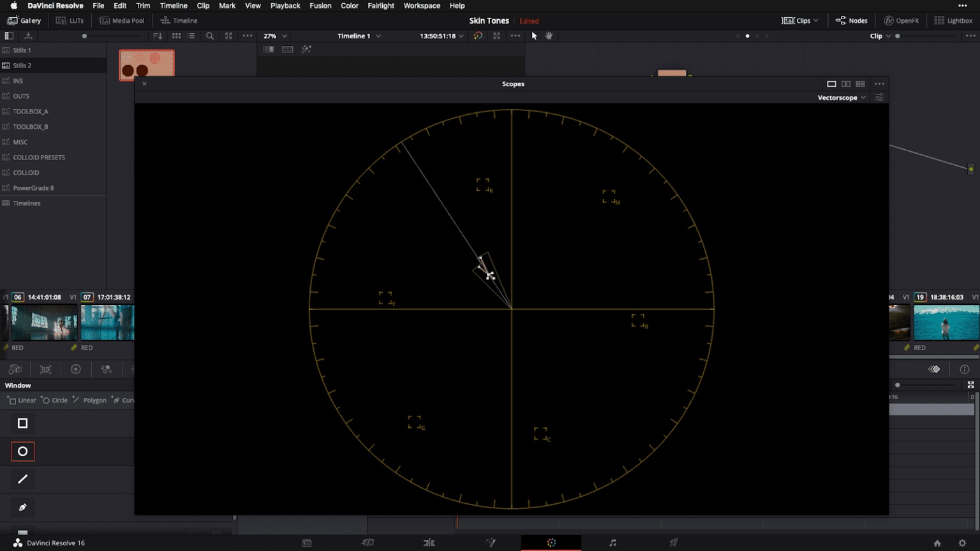Toggle the Nodes panel
The width and height of the screenshot is (980, 551).
tap(851, 20)
